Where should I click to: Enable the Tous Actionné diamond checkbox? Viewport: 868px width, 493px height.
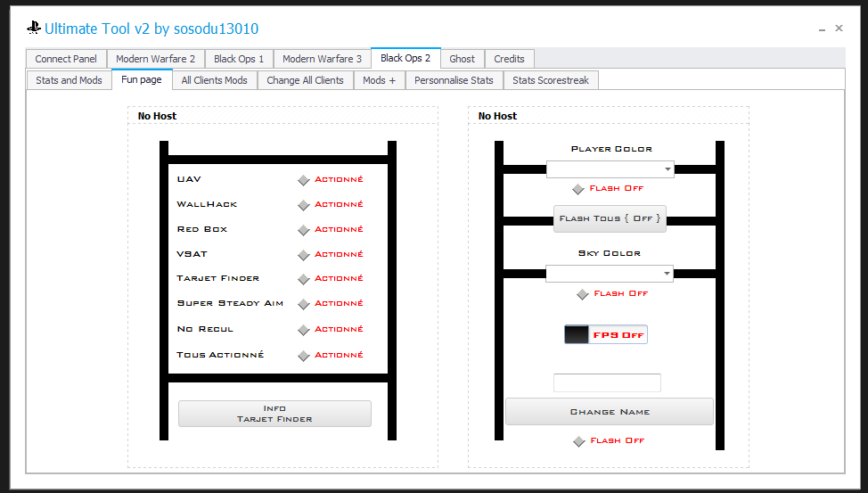[303, 356]
